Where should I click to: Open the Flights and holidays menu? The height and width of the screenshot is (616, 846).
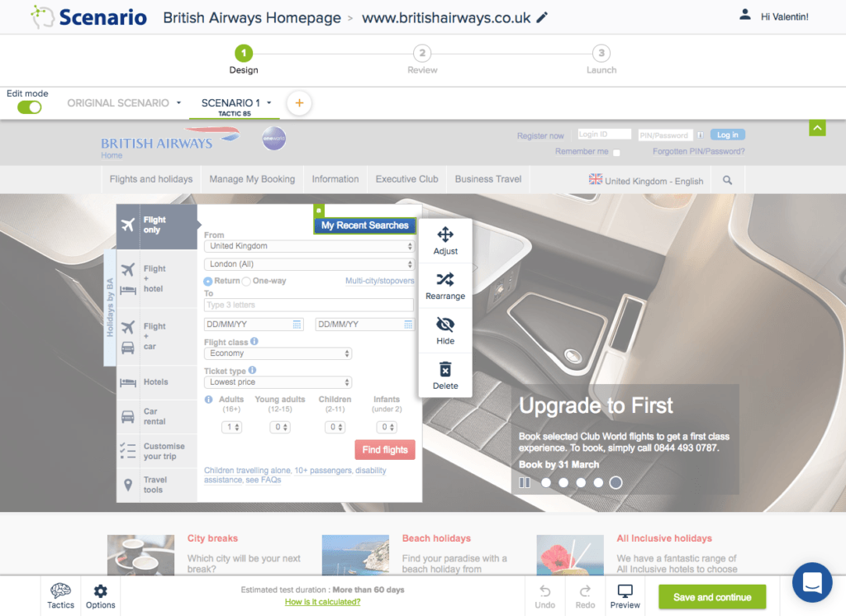click(151, 179)
